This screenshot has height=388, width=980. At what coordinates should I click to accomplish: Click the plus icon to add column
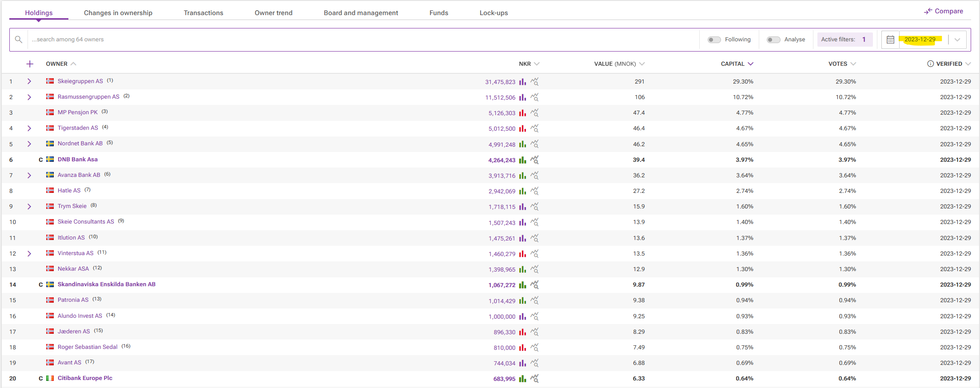tap(30, 64)
